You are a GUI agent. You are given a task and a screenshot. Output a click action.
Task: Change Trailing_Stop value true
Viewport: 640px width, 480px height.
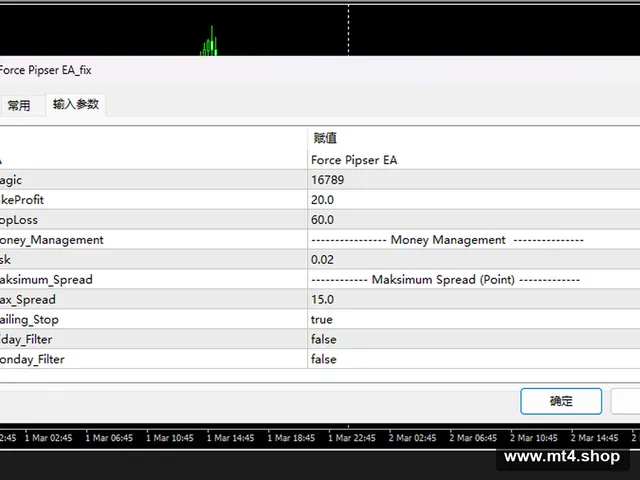click(473, 320)
